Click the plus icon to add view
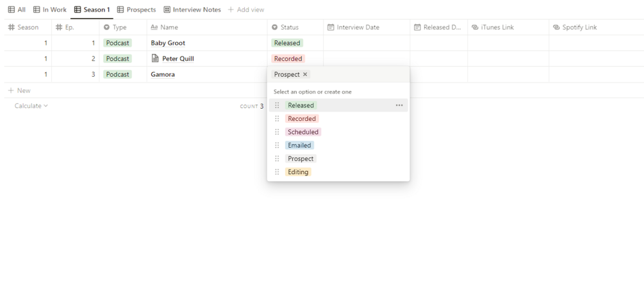This screenshot has height=297, width=644. click(231, 10)
